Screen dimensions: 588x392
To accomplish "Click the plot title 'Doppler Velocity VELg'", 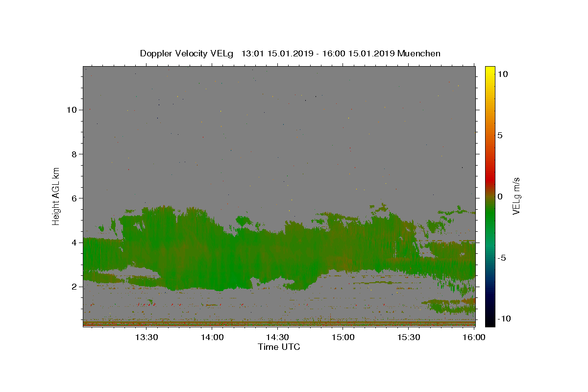I will pyautogui.click(x=187, y=53).
